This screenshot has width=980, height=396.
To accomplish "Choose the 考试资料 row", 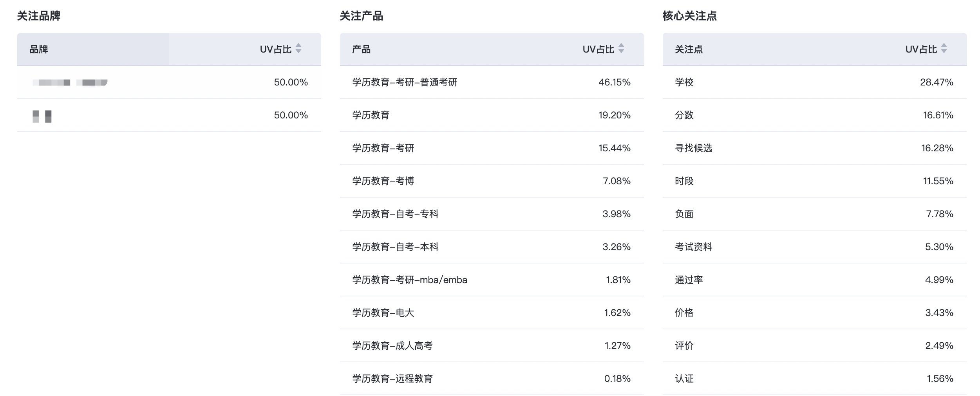I will [693, 247].
